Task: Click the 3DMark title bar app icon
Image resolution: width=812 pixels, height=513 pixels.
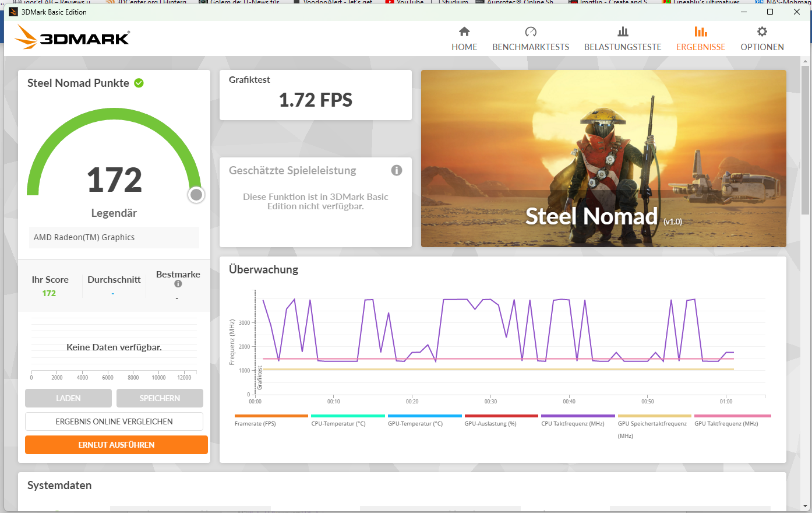Action: [x=13, y=12]
